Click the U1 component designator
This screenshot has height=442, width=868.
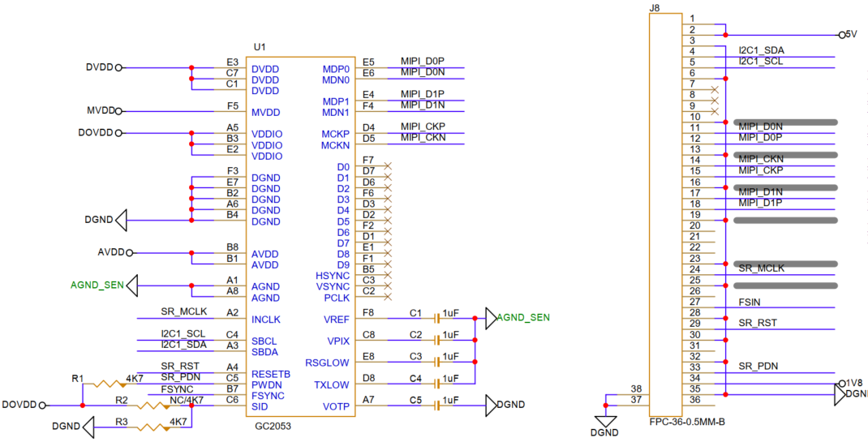[x=260, y=47]
